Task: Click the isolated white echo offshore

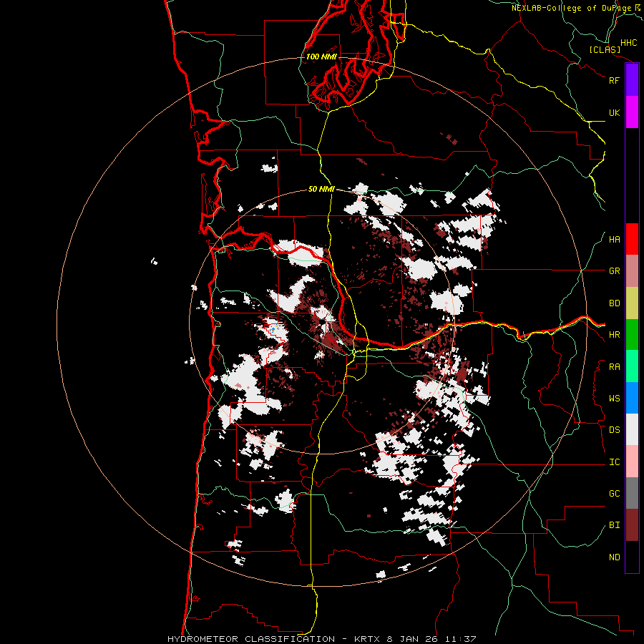Action: [x=154, y=260]
